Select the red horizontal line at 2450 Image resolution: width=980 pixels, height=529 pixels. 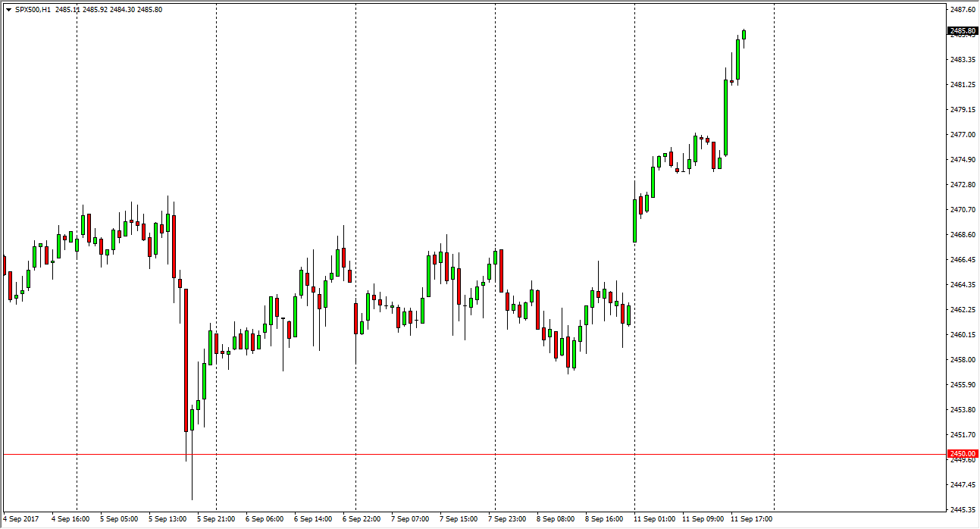455,454
